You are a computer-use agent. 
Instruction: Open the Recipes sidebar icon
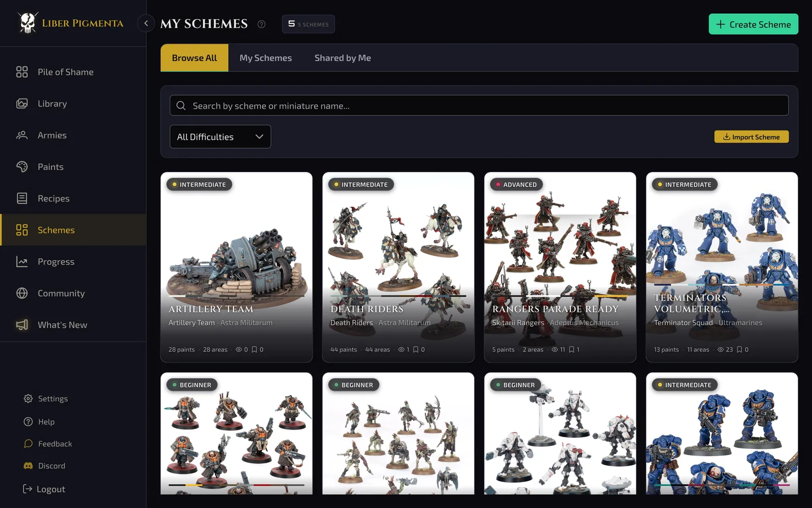[x=22, y=198]
